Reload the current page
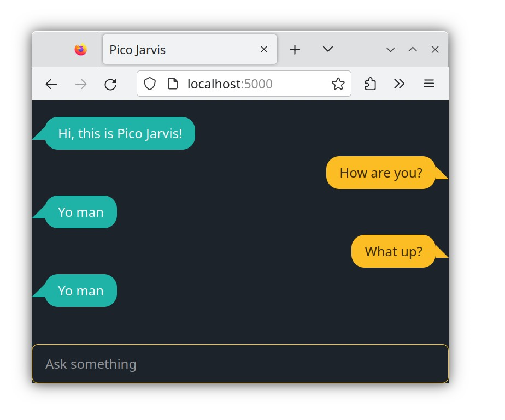 (x=110, y=84)
